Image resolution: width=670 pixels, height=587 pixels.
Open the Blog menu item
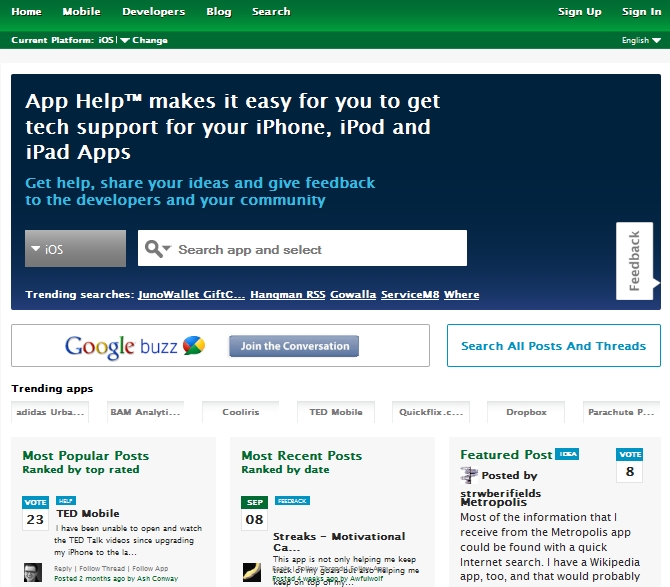219,12
